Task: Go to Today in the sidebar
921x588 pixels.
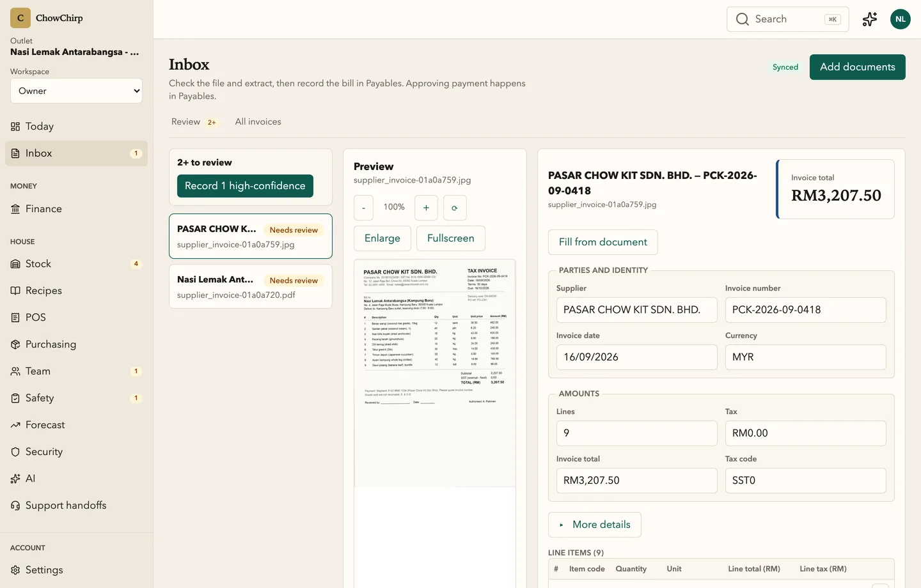Action: (x=76, y=127)
